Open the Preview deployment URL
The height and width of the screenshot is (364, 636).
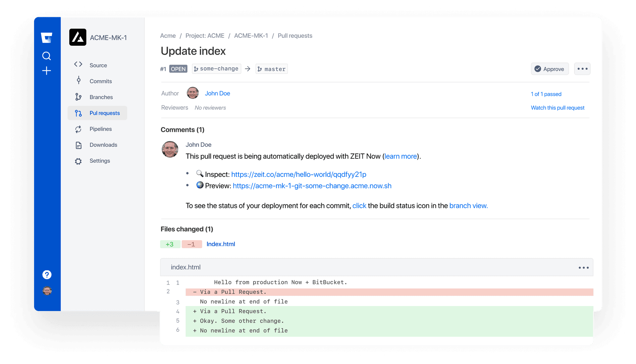312,186
